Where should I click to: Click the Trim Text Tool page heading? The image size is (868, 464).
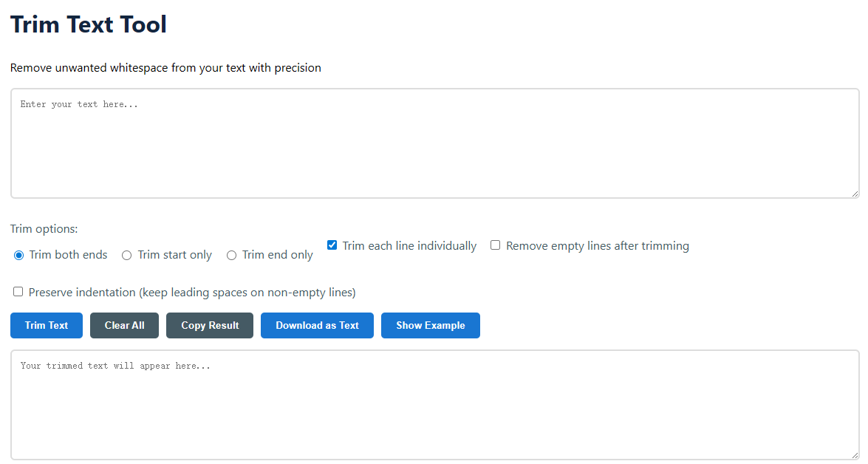pos(89,24)
